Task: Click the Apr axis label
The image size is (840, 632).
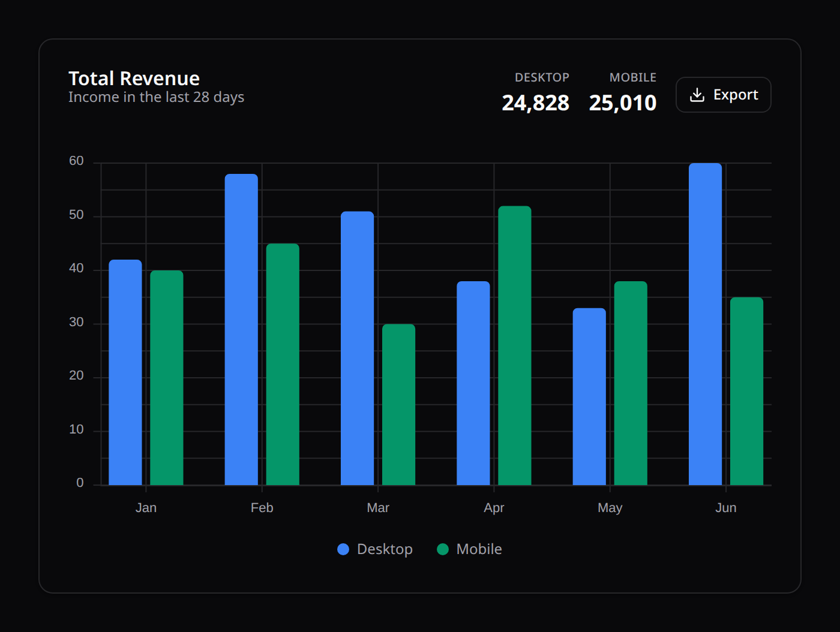Action: (x=494, y=508)
